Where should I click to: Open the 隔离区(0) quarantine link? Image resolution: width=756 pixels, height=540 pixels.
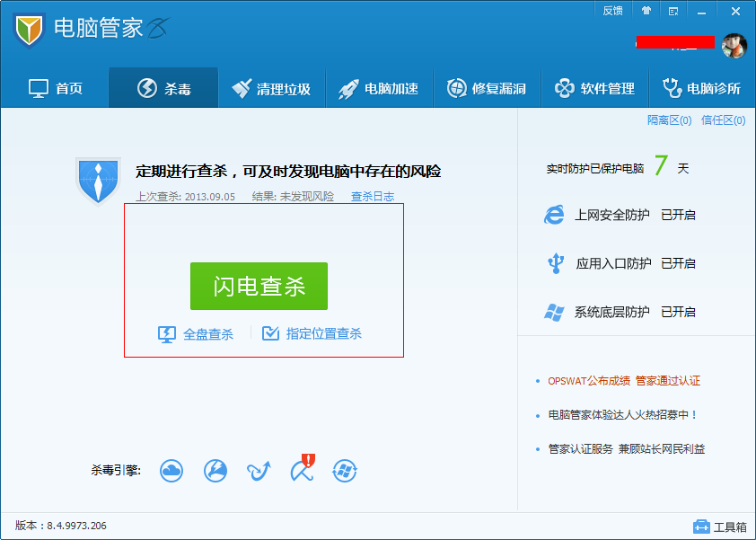point(669,120)
